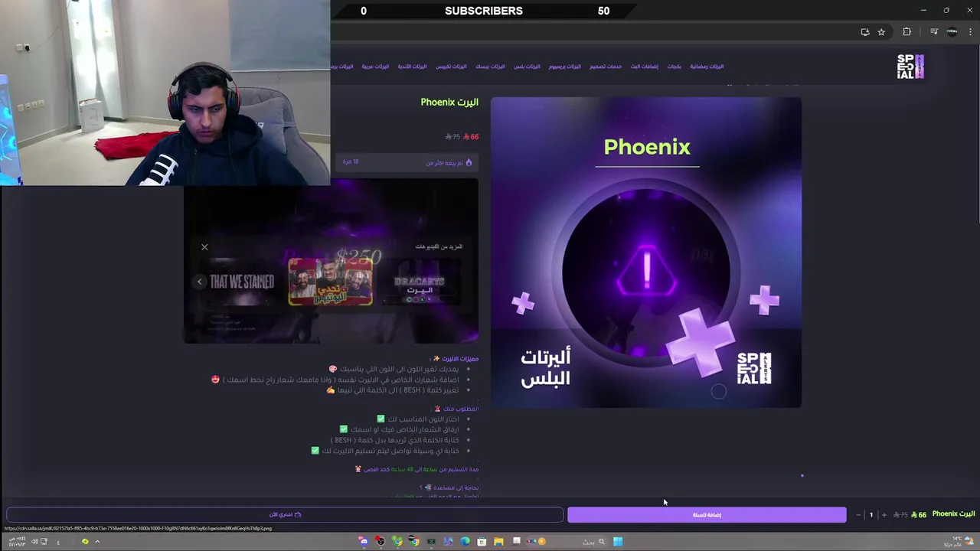The height and width of the screenshot is (551, 980).
Task: Increase quantity with plus button
Action: 884,515
